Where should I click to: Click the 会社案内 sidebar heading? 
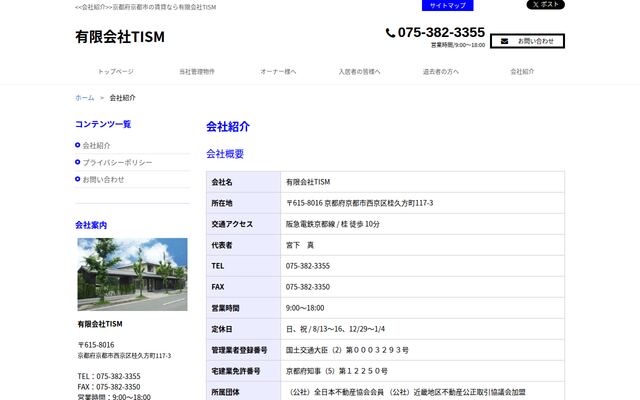(91, 225)
